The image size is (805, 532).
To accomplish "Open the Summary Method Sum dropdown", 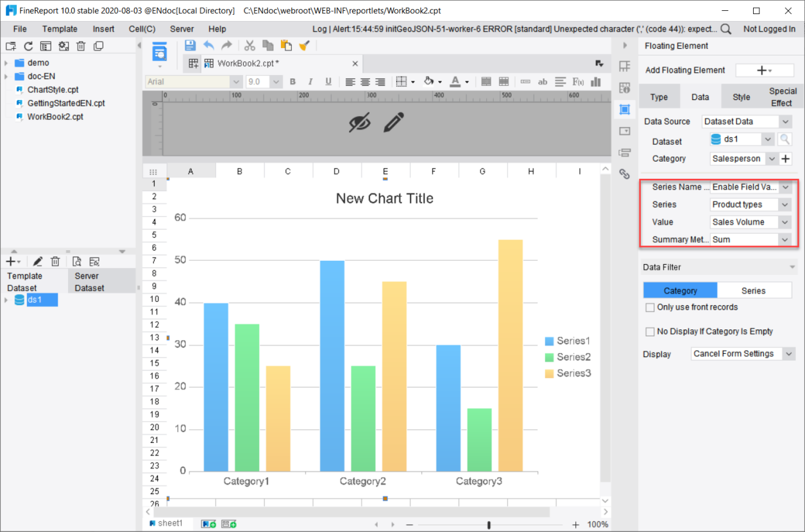I will coord(751,239).
